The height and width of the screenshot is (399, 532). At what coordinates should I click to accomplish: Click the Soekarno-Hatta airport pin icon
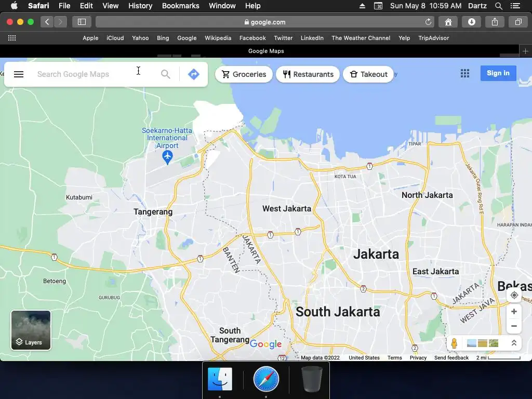click(167, 157)
